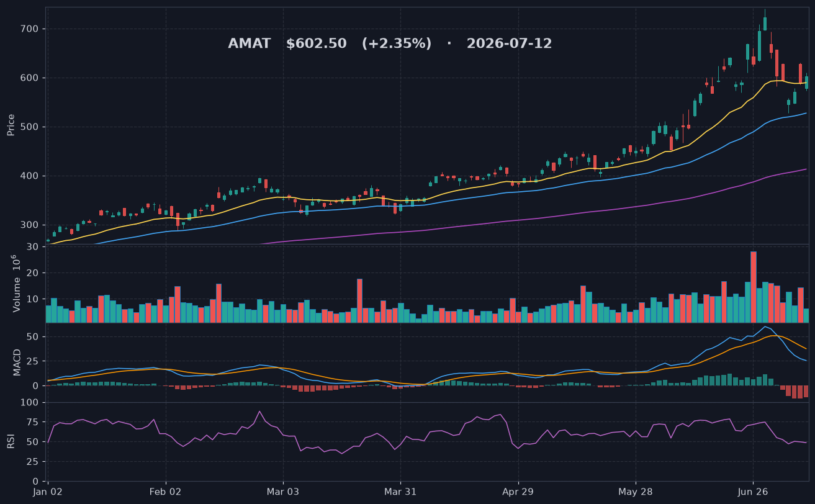Select the volume axis label 20
This screenshot has height=504, width=815.
(x=33, y=273)
